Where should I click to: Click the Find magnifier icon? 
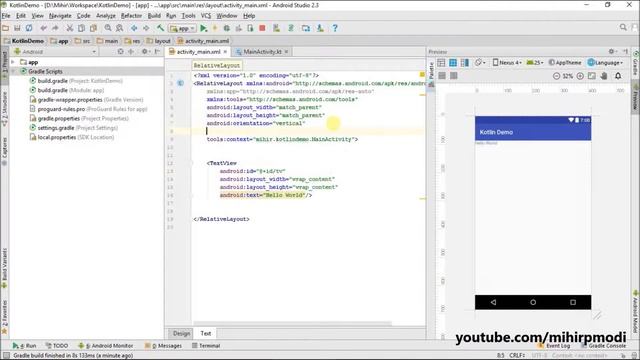click(x=108, y=28)
